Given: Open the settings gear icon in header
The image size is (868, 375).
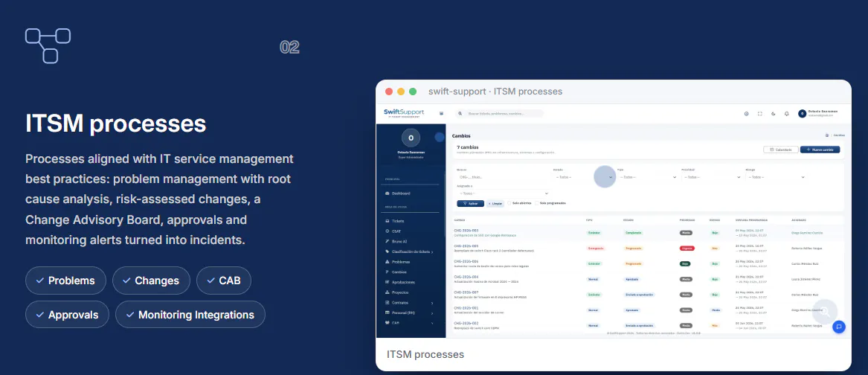Looking at the screenshot, I should 746,114.
